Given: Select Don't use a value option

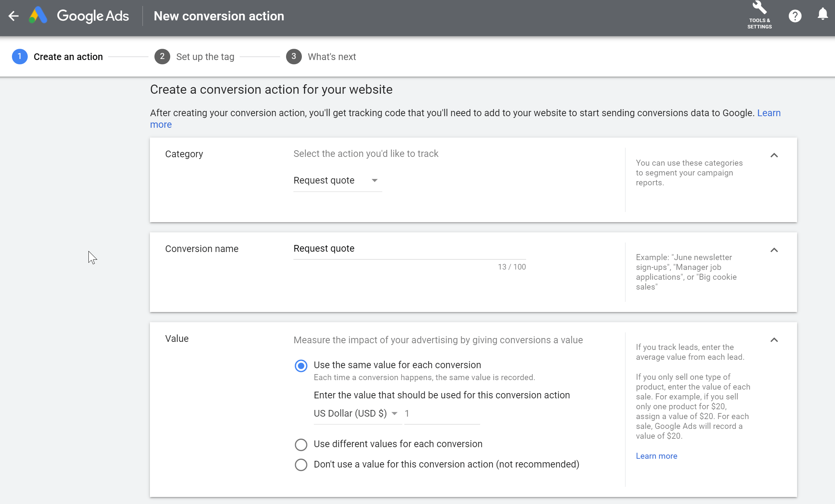Looking at the screenshot, I should [301, 465].
